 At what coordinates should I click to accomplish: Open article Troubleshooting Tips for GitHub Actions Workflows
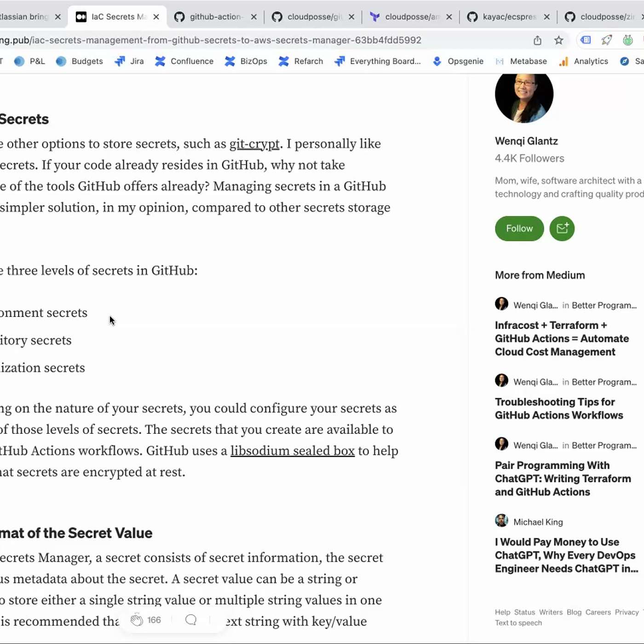[559, 408]
